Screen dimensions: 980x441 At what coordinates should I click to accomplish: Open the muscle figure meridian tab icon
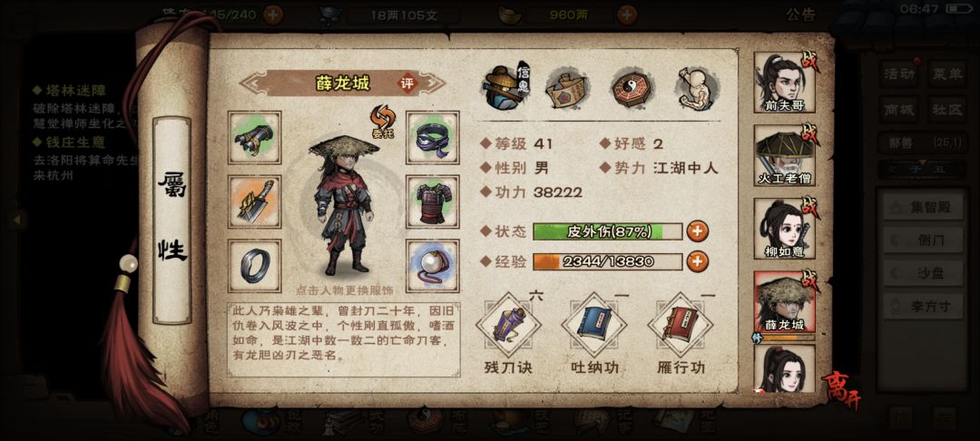click(696, 88)
